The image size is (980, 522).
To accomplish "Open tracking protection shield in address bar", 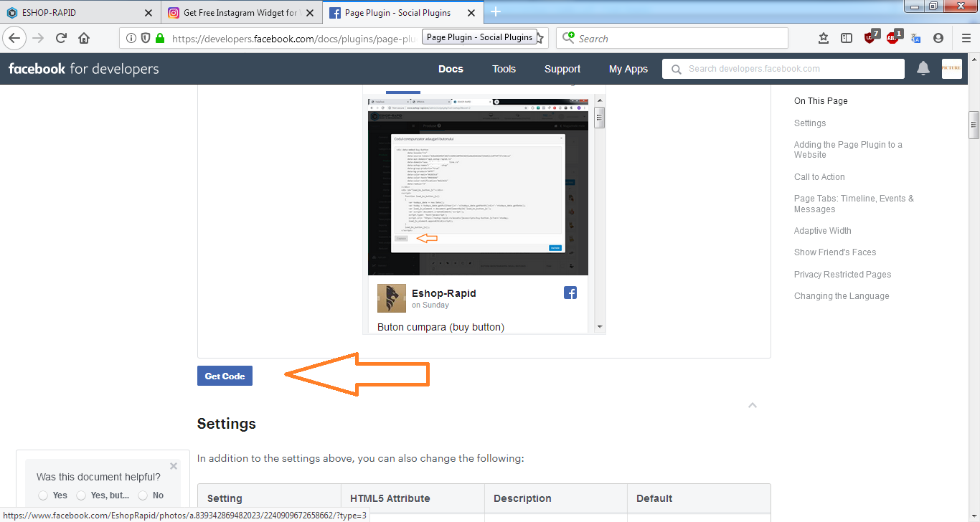I will [146, 38].
